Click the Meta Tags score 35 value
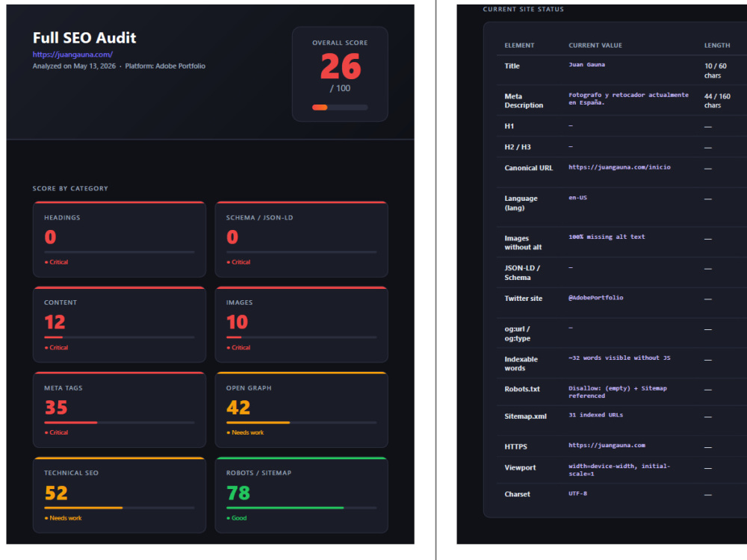 56,408
